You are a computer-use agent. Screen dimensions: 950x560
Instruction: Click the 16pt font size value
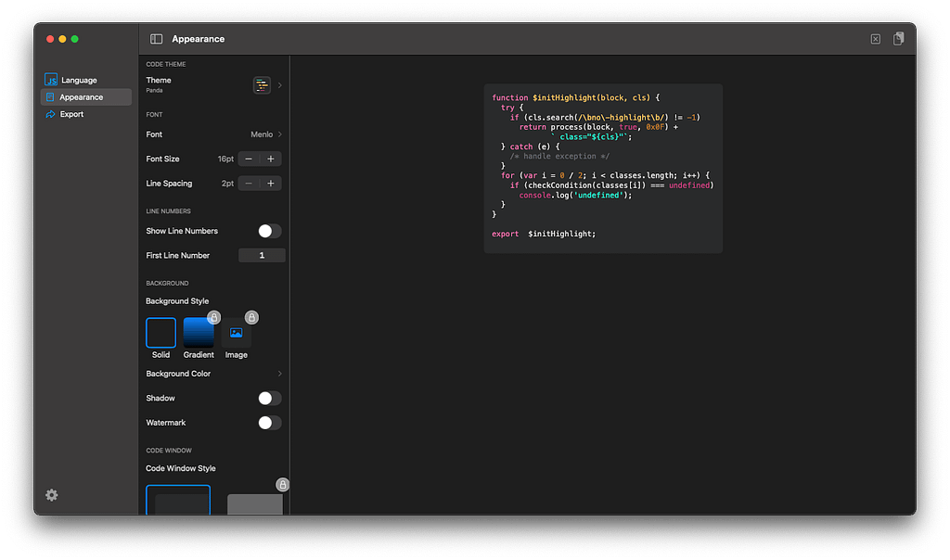[x=225, y=159]
